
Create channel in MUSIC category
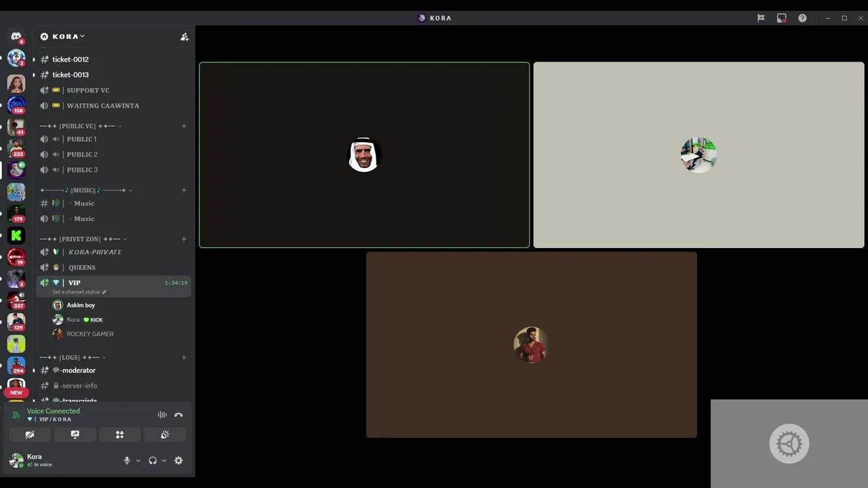[184, 190]
